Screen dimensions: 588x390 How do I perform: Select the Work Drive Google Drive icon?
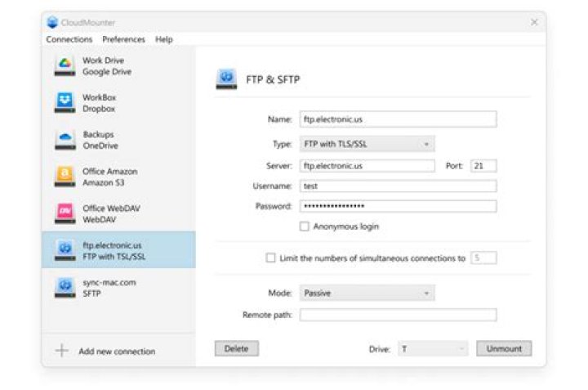click(65, 65)
